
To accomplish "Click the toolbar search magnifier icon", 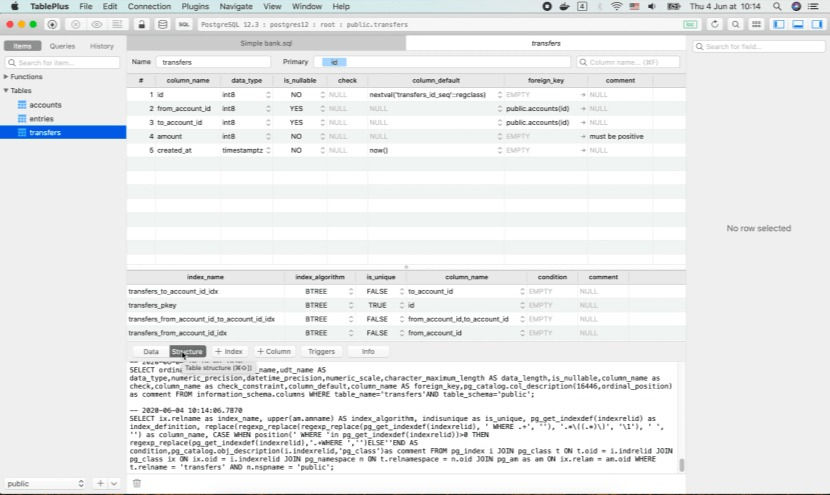I will click(x=735, y=24).
